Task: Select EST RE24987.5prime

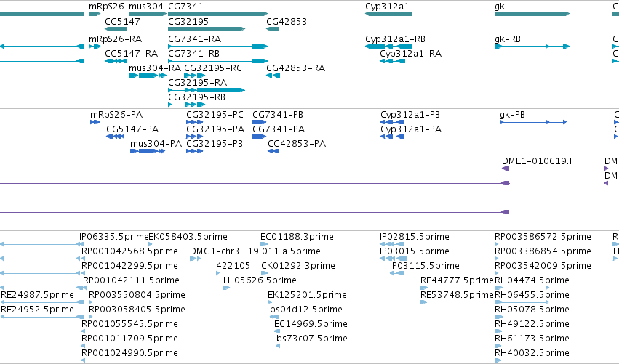Action: pos(42,303)
